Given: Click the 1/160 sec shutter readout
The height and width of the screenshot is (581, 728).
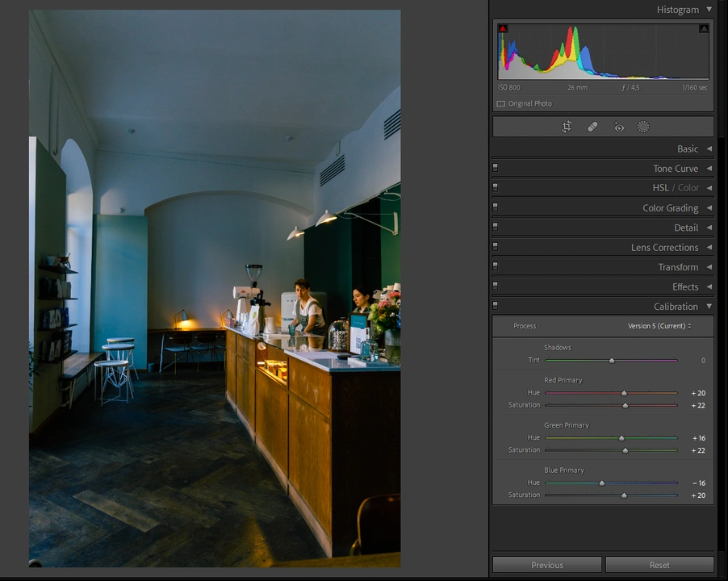Looking at the screenshot, I should (695, 87).
